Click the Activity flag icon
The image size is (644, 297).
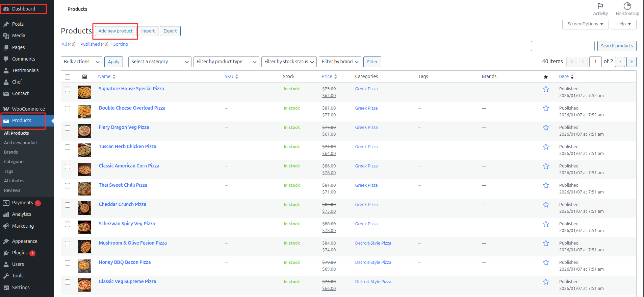click(600, 6)
